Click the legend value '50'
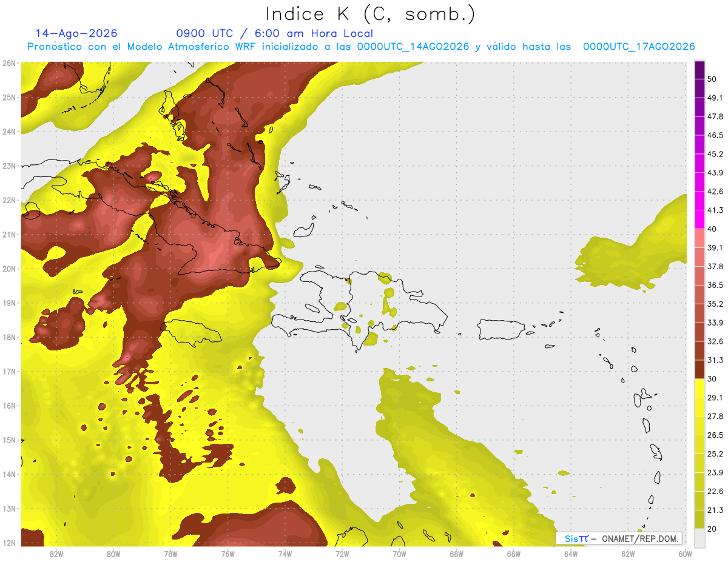Image resolution: width=728 pixels, height=562 pixels. pyautogui.click(x=712, y=79)
